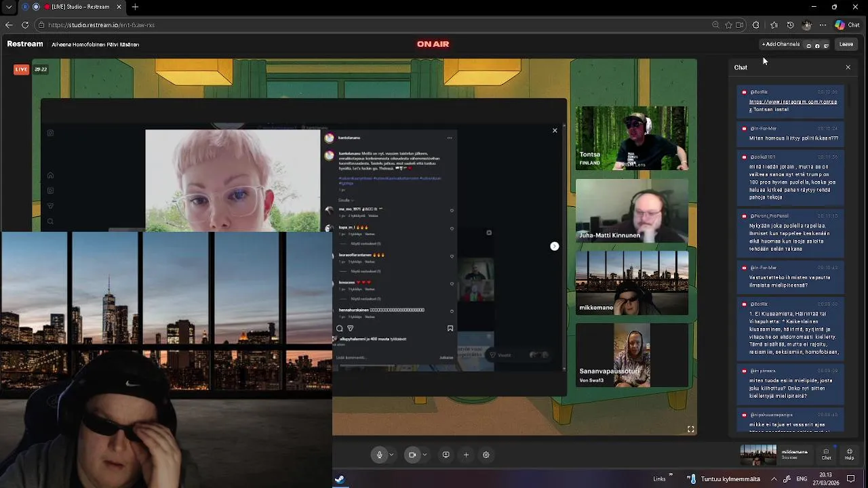
Task: Open the taskbar clock and date
Action: click(826, 479)
